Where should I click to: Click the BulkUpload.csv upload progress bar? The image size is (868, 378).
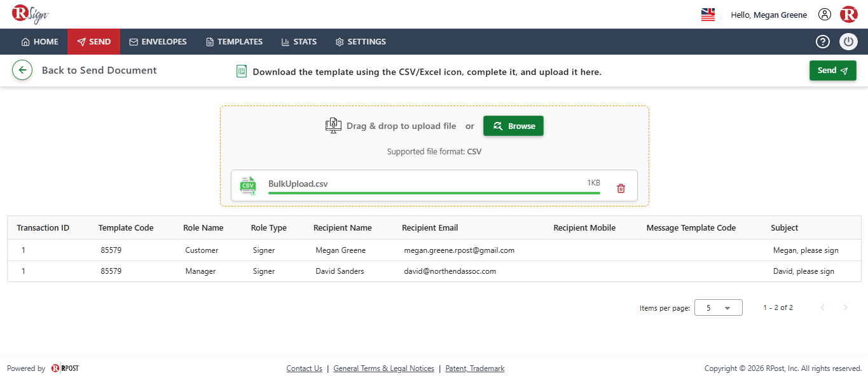[x=434, y=192]
